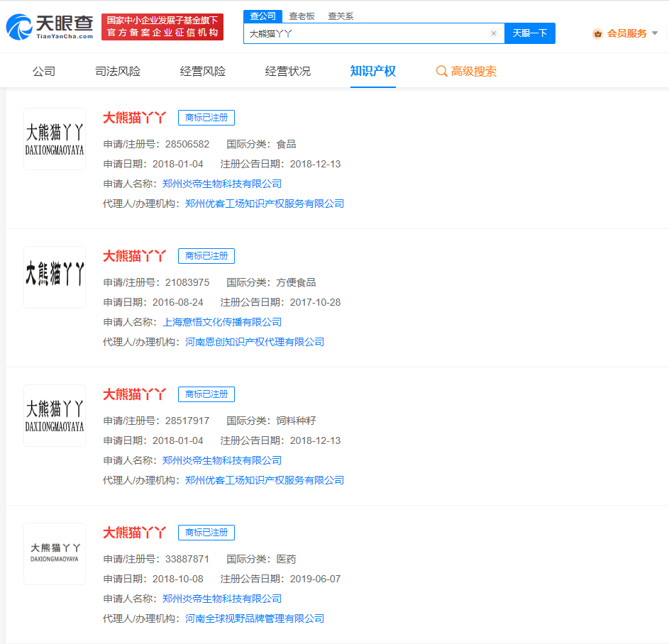The height and width of the screenshot is (644, 669).
Task: Open the 经营状况 tab
Action: click(x=288, y=71)
